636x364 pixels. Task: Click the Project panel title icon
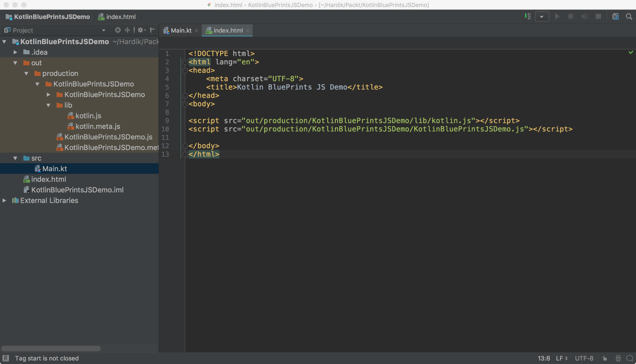tap(7, 30)
